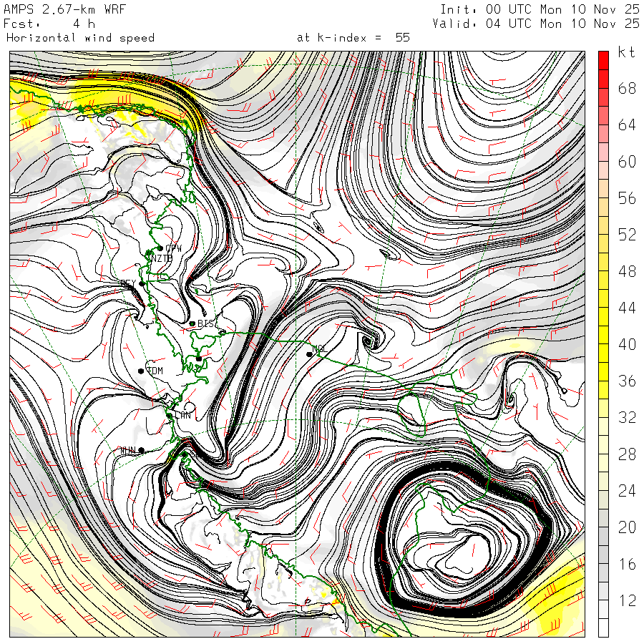This screenshot has width=644, height=644.
Task: Click the black station dot beside NZTB label
Action: 149,253
